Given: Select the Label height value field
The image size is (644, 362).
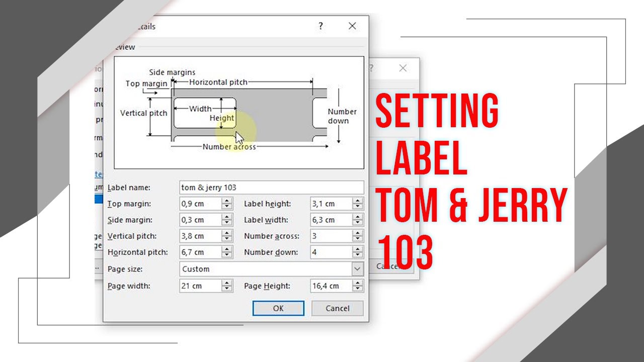Looking at the screenshot, I should 331,204.
